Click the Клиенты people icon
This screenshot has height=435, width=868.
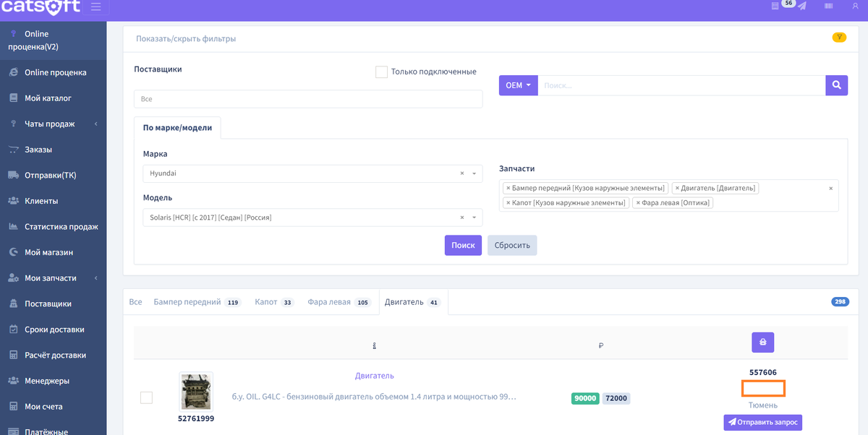pos(13,201)
